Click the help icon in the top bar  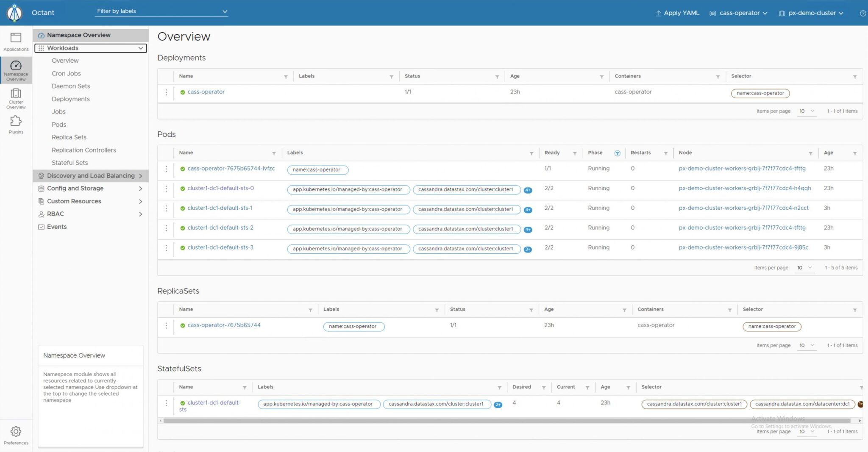(x=863, y=13)
